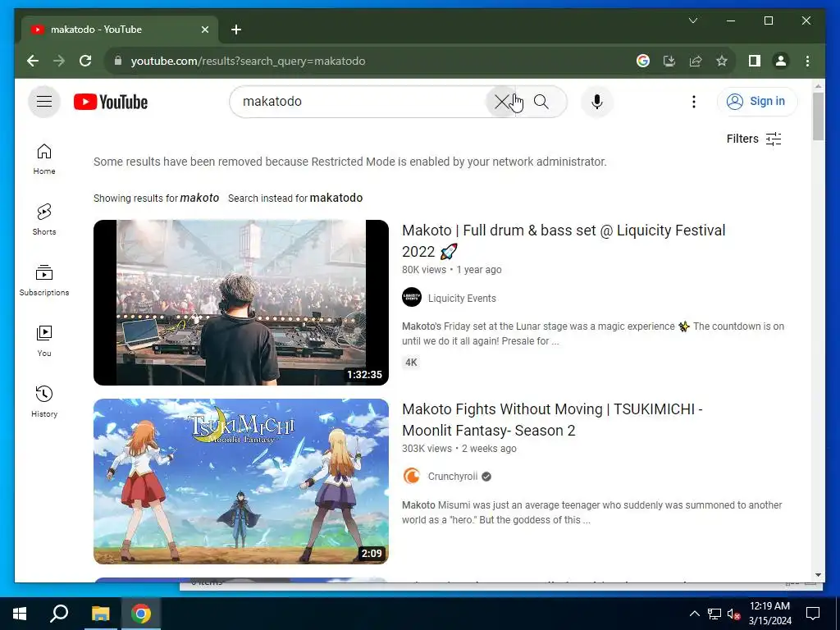Image resolution: width=840 pixels, height=630 pixels.
Task: Open the TSUKIMICHI video thumbnail
Action: click(241, 481)
